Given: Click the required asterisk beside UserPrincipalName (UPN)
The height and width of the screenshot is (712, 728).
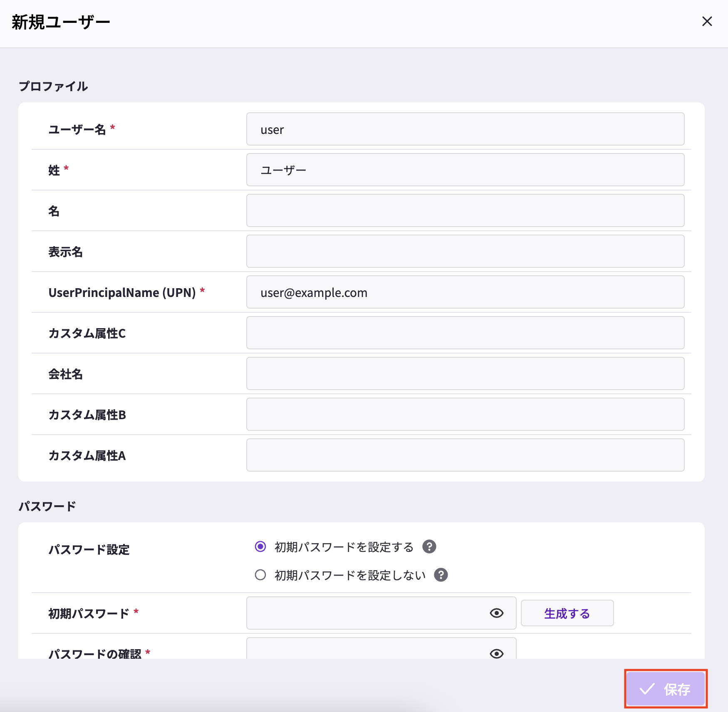Looking at the screenshot, I should pyautogui.click(x=202, y=289).
